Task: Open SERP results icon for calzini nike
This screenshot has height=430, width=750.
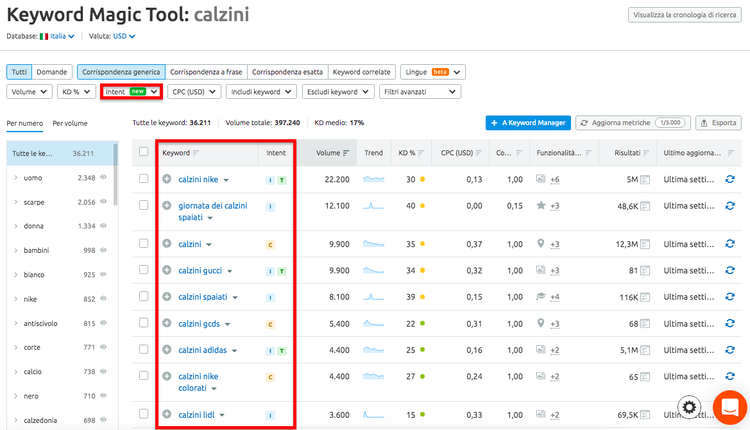Action: tap(645, 180)
